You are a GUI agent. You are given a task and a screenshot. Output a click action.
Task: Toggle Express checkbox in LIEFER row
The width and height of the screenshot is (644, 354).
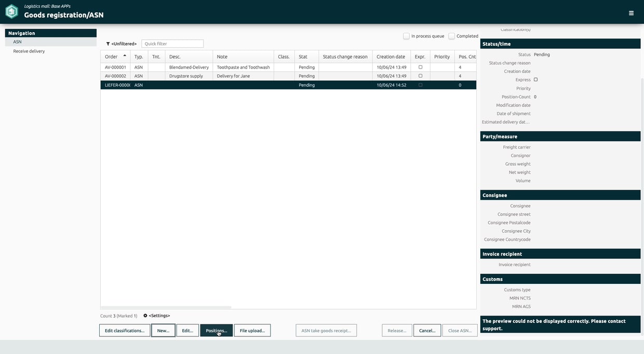420,85
